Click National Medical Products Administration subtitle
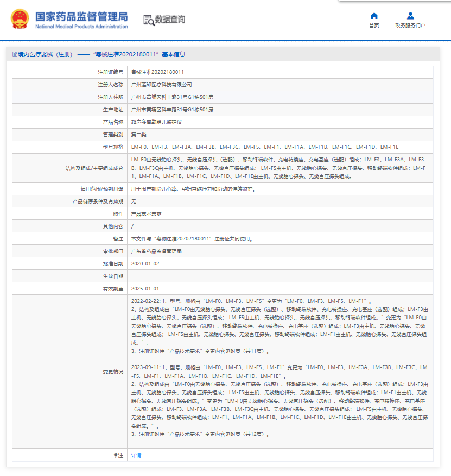The height and width of the screenshot is (476, 451). (x=81, y=27)
